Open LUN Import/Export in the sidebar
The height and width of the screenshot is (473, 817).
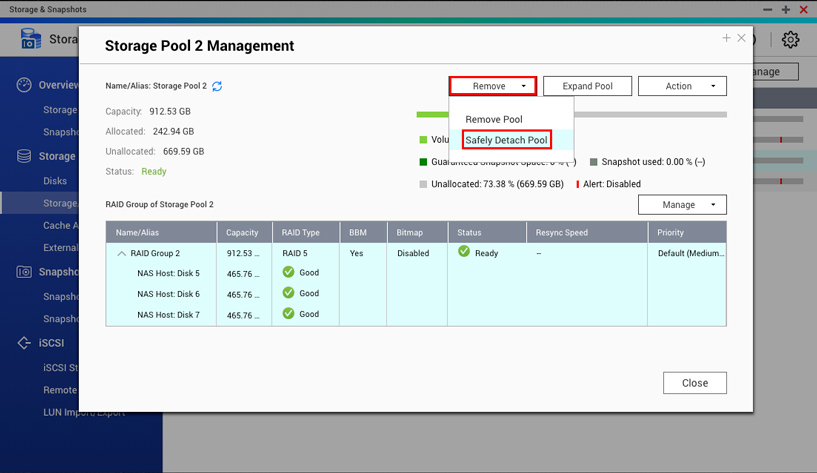(x=84, y=413)
